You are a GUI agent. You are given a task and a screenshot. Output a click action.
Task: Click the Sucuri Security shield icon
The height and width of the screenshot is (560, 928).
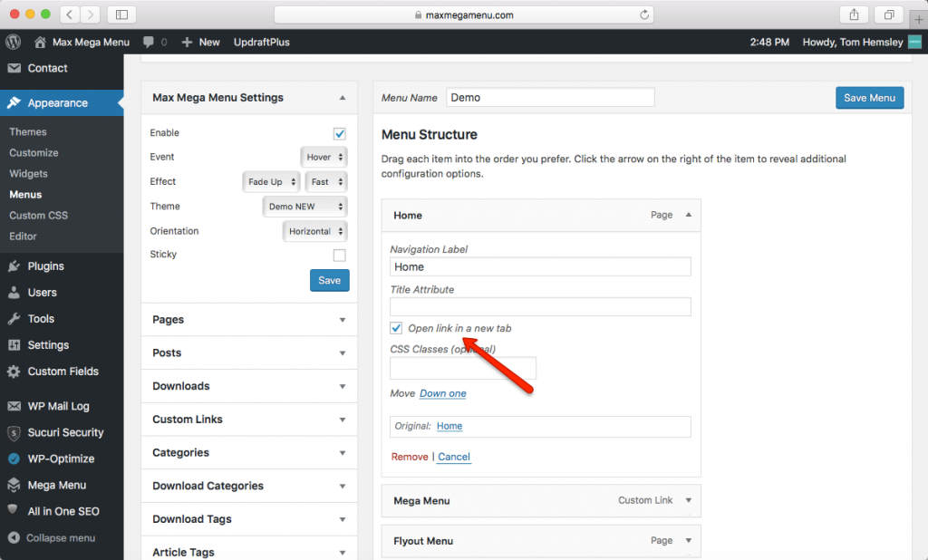point(14,432)
